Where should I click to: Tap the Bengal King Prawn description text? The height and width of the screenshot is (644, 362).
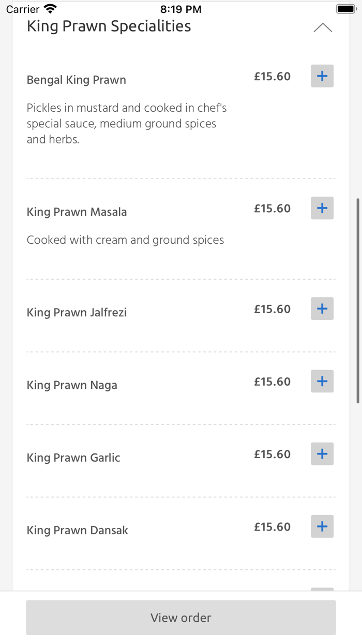coord(127,124)
